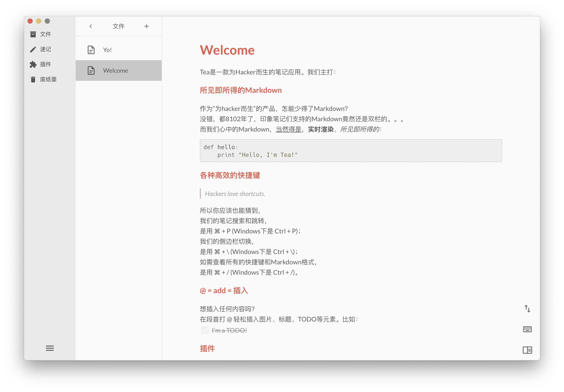
Task: Click the print "Hello, I'm Tea!" code line
Action: point(257,155)
